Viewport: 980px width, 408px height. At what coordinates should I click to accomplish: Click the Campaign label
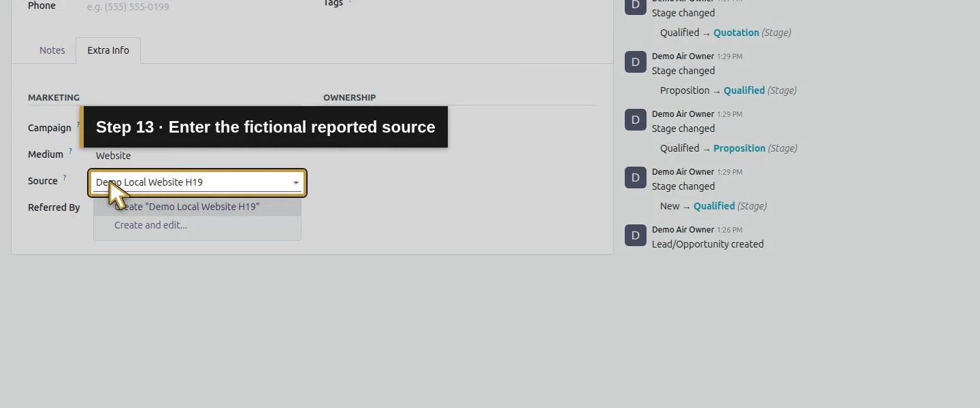click(x=50, y=128)
